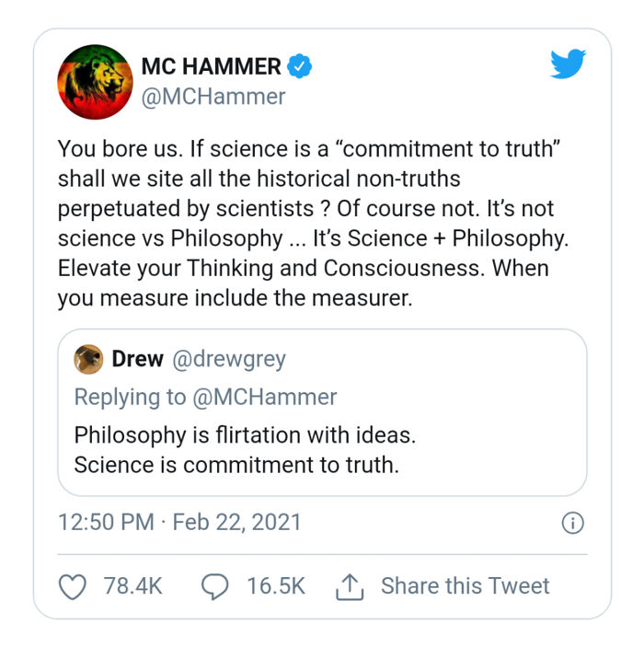The width and height of the screenshot is (644, 647).
Task: Open the MC HAMMER display name
Action: point(211,66)
